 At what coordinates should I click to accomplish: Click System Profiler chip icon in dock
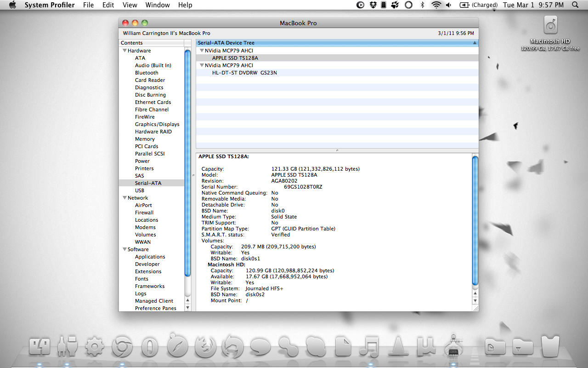[x=453, y=346]
